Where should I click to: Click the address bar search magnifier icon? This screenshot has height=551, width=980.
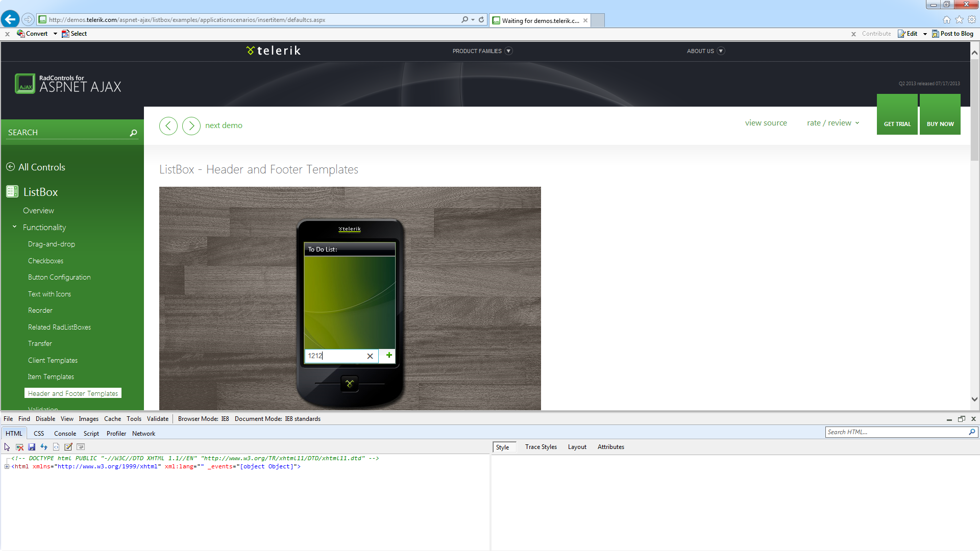[x=464, y=19]
